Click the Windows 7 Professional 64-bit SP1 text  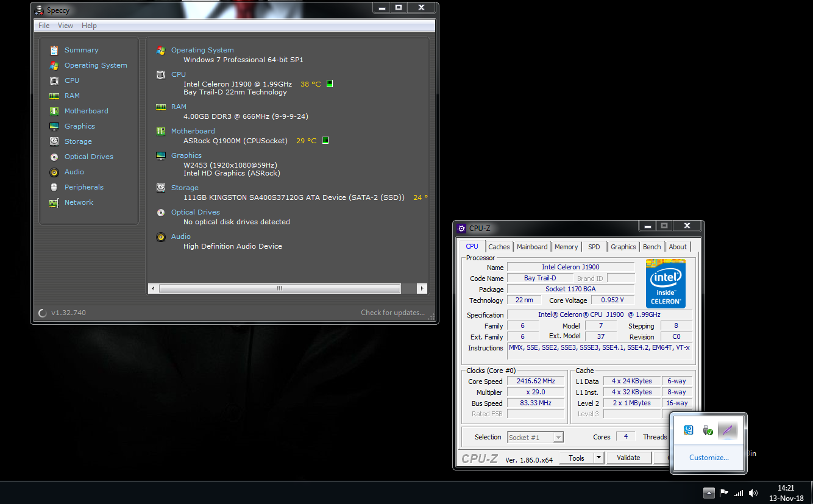pos(243,60)
